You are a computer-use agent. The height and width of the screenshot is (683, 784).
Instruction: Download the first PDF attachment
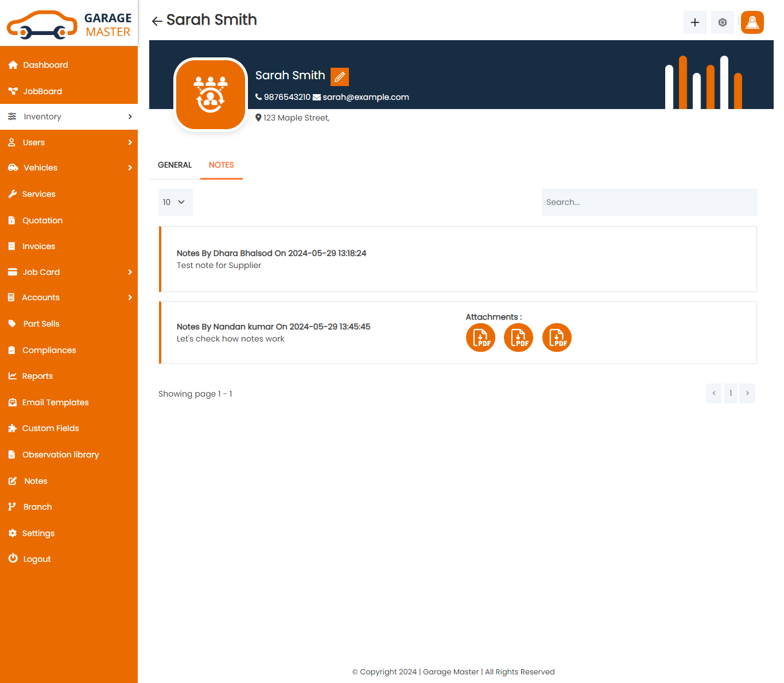480,337
